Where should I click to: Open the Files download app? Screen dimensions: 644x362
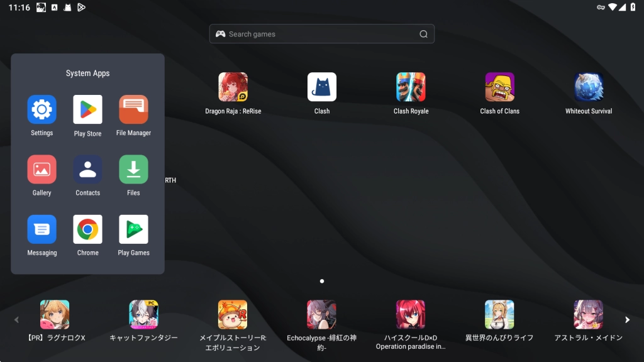point(133,170)
